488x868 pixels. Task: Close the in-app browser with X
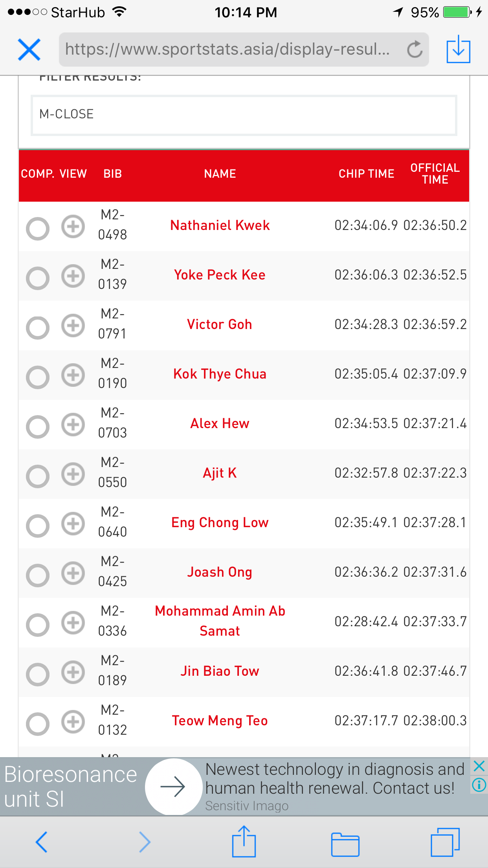[29, 50]
